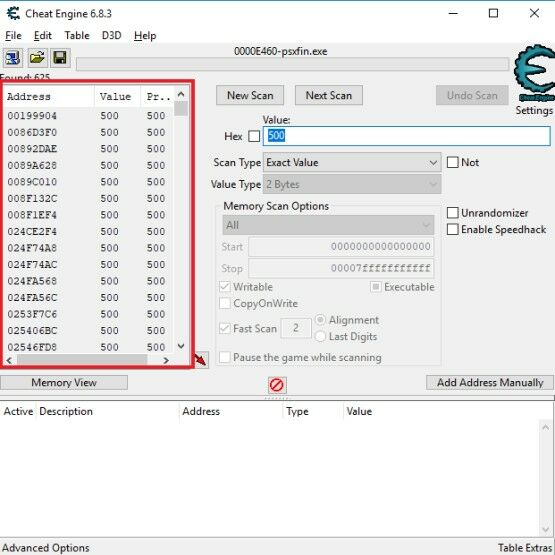Open the process list icon
555x555 pixels.
click(13, 58)
